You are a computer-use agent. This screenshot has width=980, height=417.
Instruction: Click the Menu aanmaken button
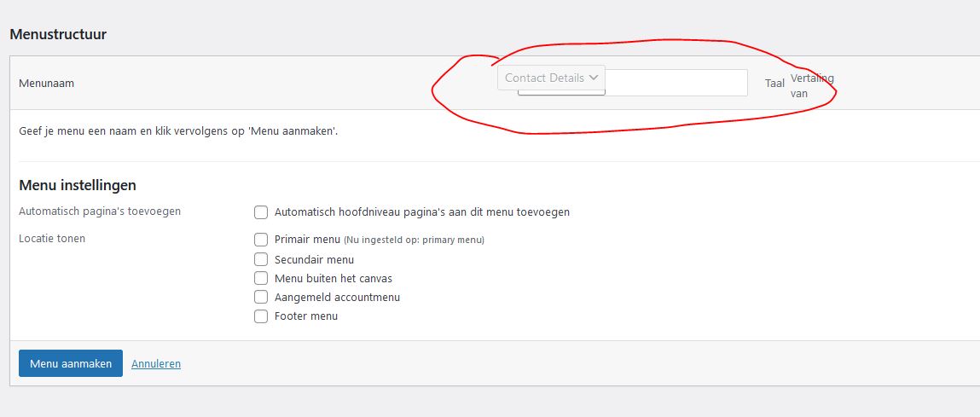[71, 363]
